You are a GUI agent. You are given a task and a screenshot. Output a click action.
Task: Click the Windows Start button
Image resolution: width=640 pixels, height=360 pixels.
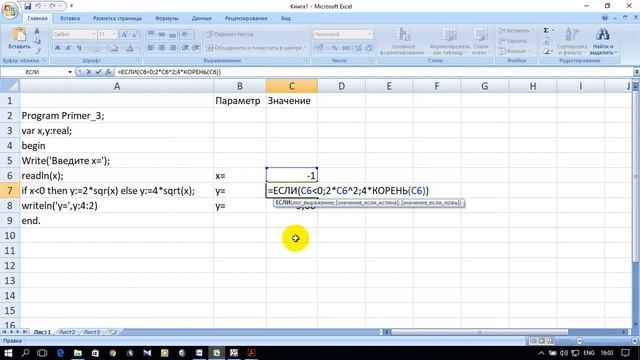point(8,353)
